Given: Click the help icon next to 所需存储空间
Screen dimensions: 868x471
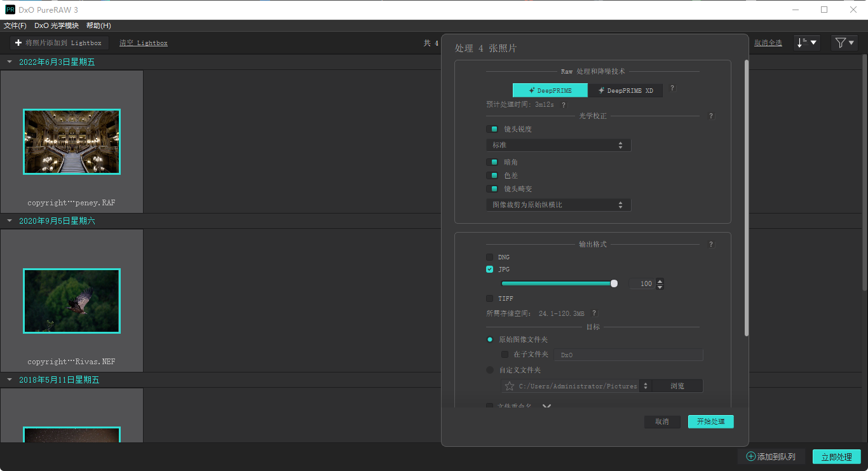Looking at the screenshot, I should (594, 313).
